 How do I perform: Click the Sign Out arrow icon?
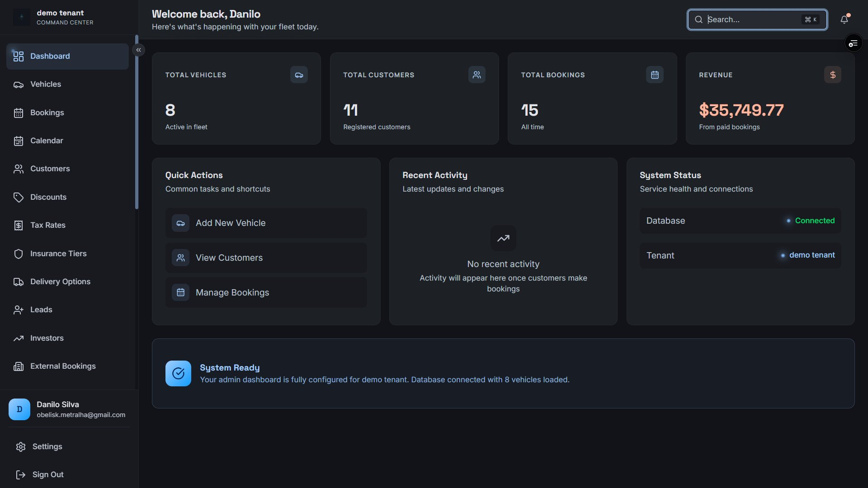[21, 475]
